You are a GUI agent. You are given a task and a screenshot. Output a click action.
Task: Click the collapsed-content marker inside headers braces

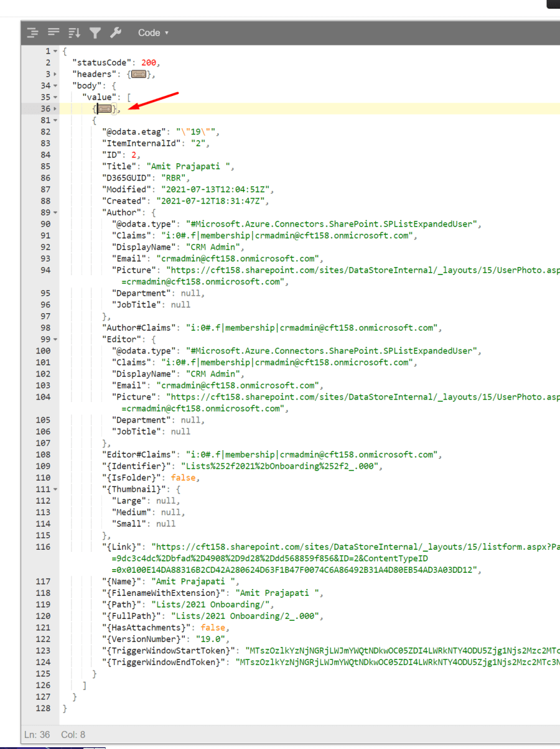140,73
